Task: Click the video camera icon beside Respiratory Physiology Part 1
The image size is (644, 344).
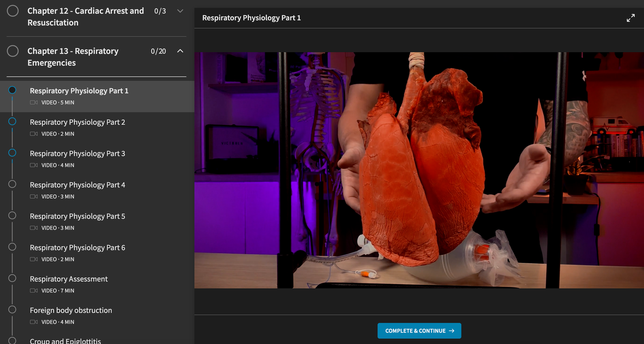Action: (33, 102)
